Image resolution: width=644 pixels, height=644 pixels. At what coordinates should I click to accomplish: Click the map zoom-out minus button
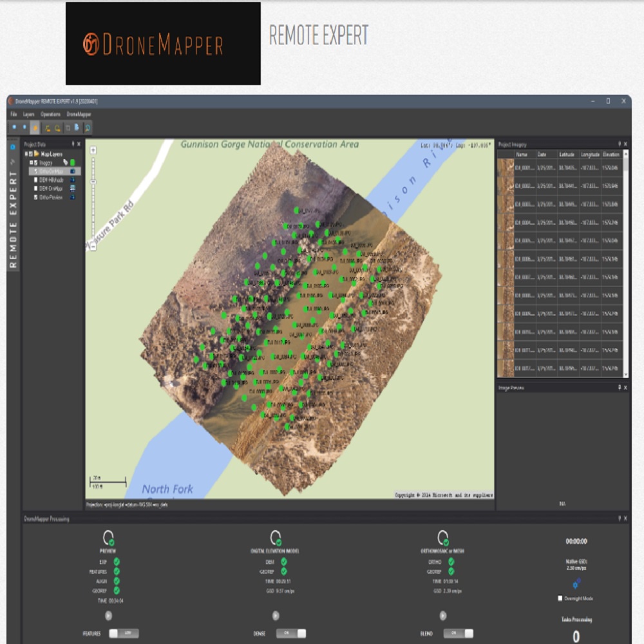point(93,247)
